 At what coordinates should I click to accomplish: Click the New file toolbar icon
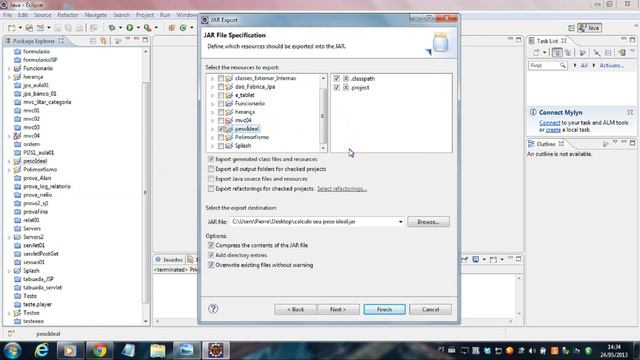(11, 28)
